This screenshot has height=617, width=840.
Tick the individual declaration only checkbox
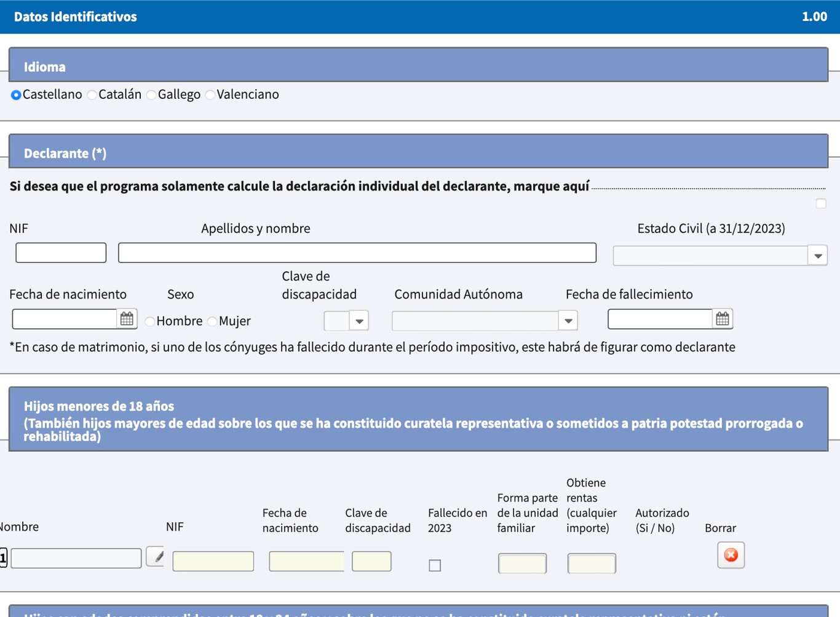[821, 203]
